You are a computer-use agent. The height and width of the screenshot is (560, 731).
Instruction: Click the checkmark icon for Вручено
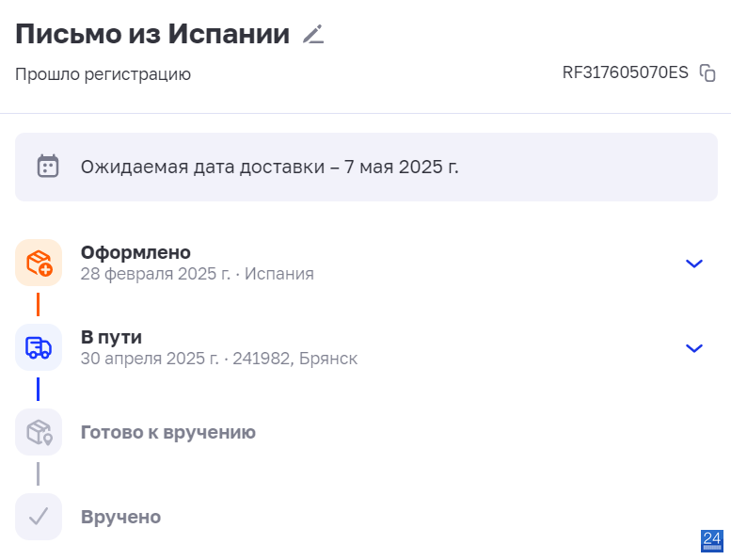(39, 517)
